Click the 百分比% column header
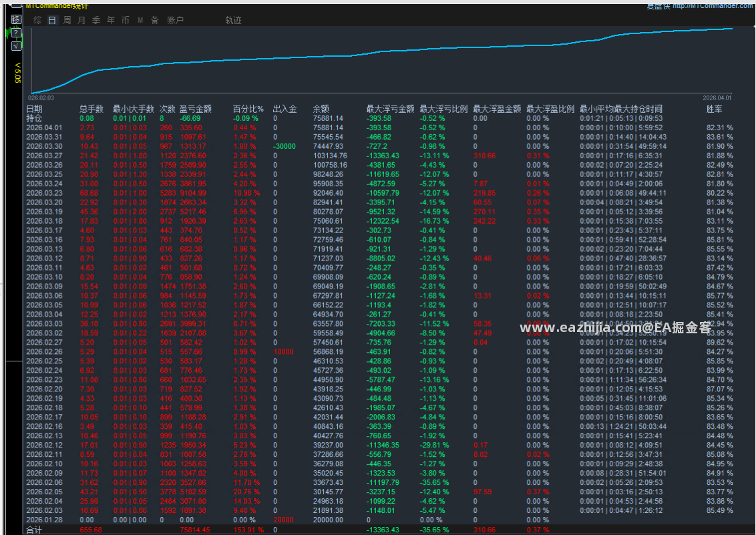This screenshot has width=756, height=535. tap(248, 109)
